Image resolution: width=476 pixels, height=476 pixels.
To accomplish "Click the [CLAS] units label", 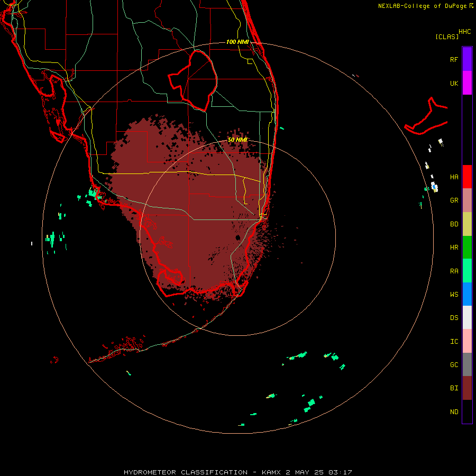I will (447, 36).
